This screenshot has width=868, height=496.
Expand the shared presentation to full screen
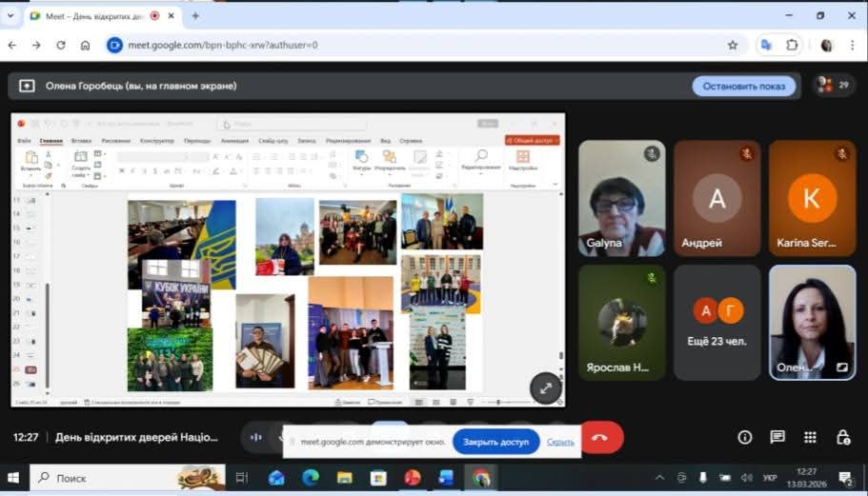click(x=545, y=388)
